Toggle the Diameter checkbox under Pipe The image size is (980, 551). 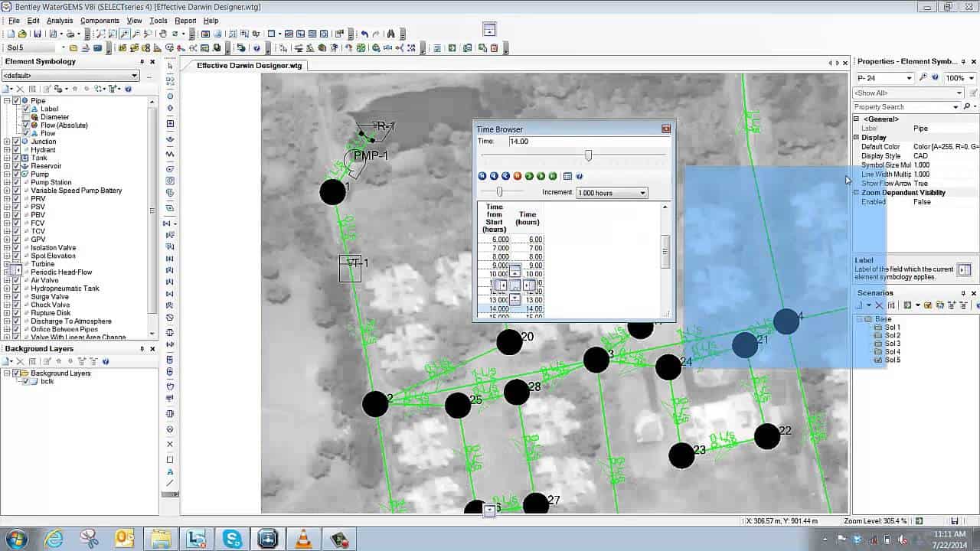tap(25, 117)
